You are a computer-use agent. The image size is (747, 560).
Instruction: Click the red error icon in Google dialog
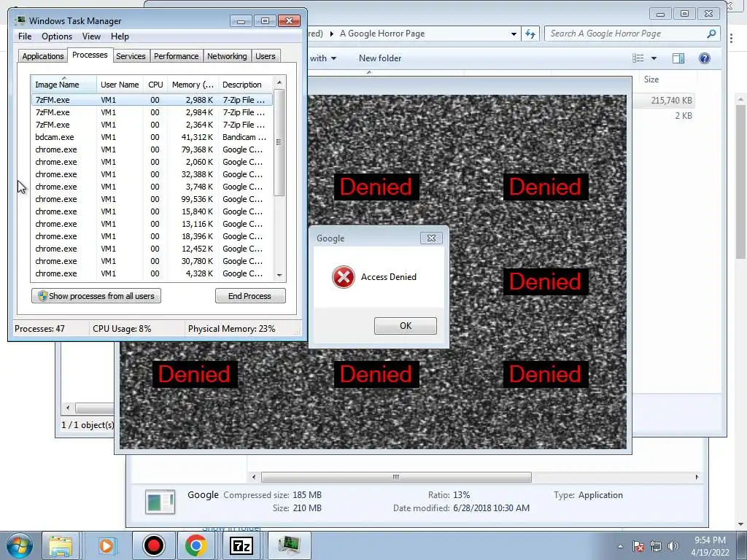click(x=343, y=276)
